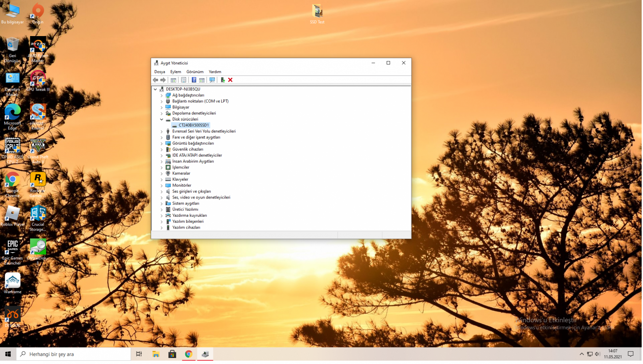The image size is (643, 364).
Task: Open File Explorer from the taskbar
Action: (156, 354)
